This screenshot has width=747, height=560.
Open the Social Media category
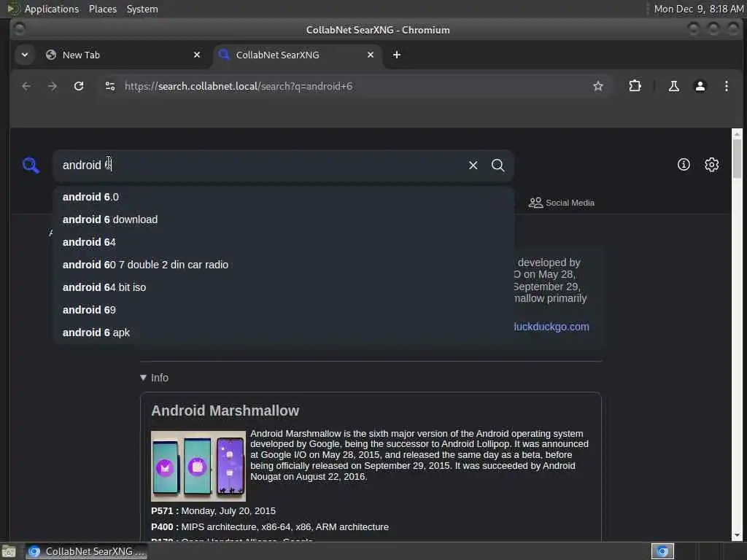click(561, 203)
